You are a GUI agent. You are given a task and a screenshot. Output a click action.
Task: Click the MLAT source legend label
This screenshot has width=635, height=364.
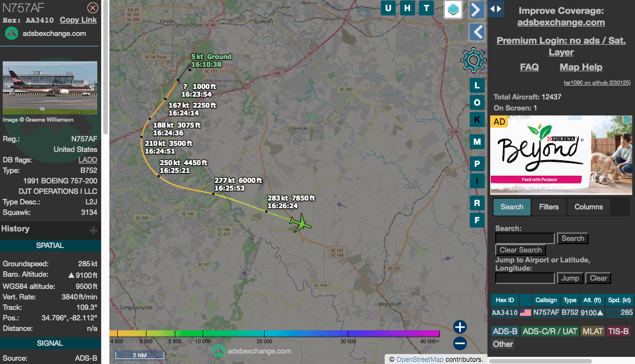592,331
